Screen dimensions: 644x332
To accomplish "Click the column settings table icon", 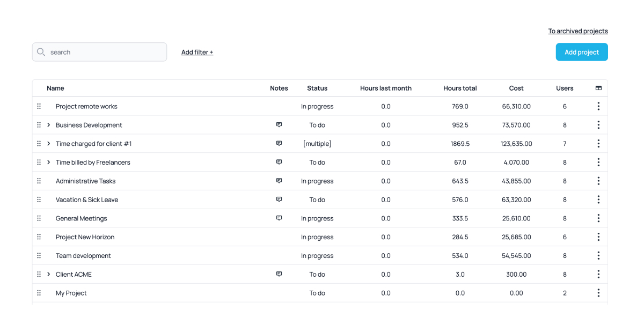I will coord(598,88).
